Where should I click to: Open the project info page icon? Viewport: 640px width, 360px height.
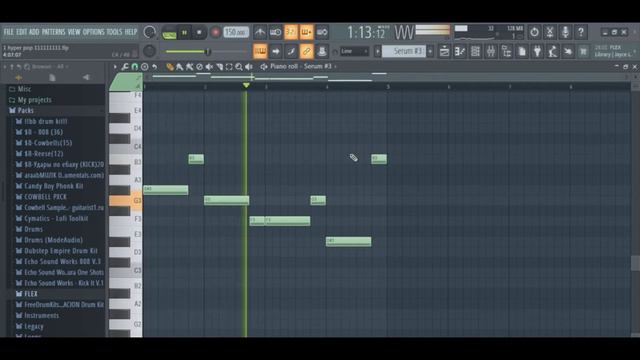click(x=522, y=51)
